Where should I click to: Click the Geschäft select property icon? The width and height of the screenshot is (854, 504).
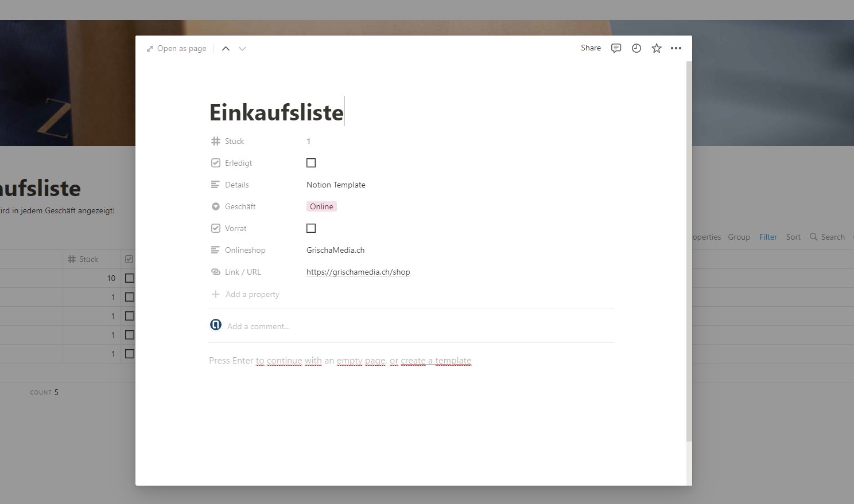[216, 206]
